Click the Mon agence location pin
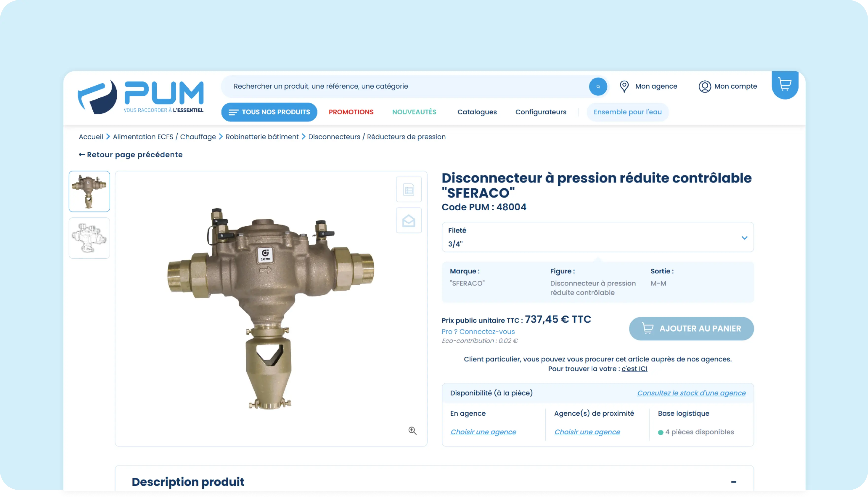Screen dimensions: 868x499 pos(624,86)
